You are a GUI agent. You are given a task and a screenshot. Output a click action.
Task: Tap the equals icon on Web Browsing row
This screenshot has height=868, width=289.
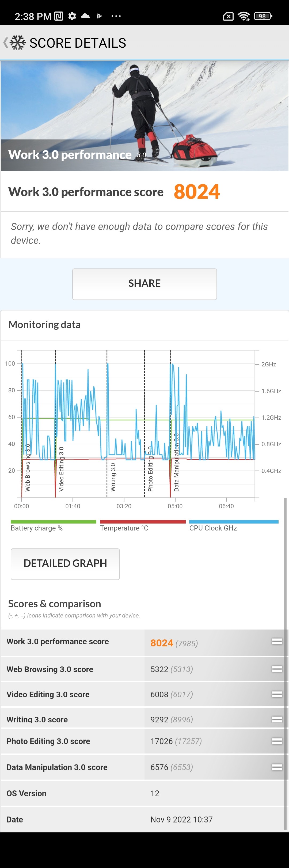pos(276,669)
